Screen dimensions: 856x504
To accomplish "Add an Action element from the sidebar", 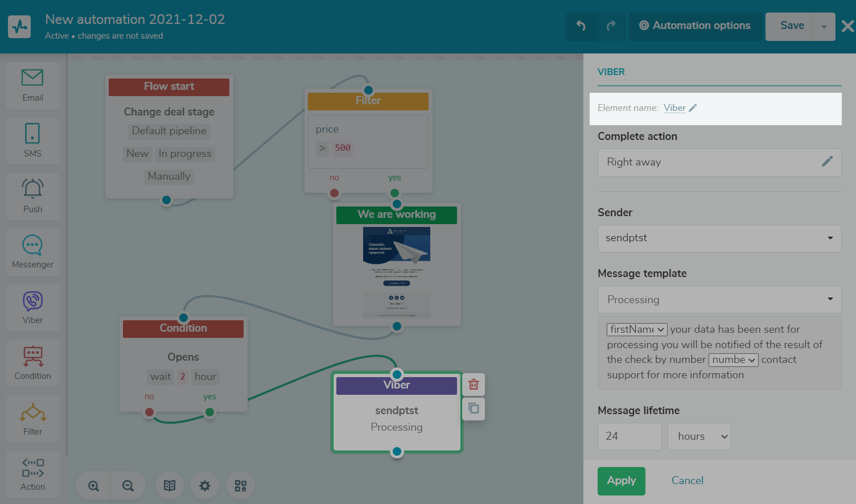I will click(x=32, y=474).
